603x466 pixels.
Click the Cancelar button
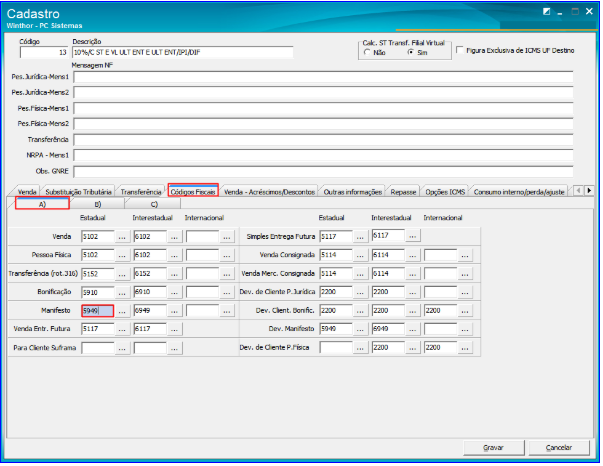point(559,448)
